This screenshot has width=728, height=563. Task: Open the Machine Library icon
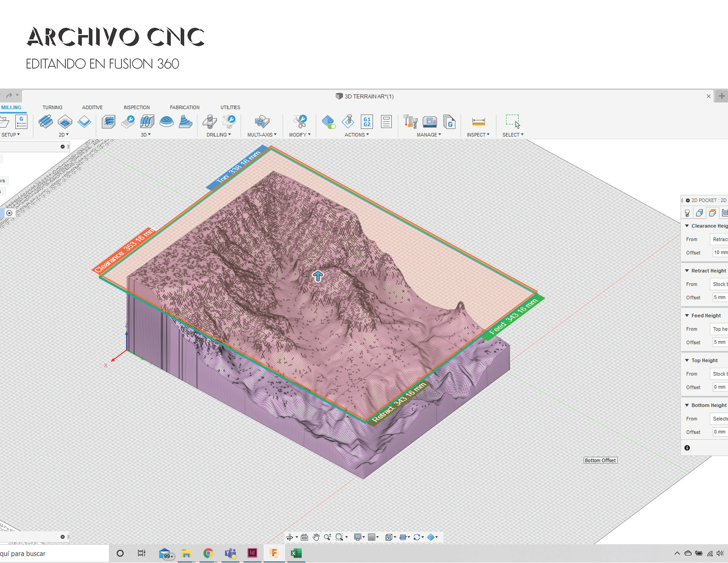(x=430, y=122)
